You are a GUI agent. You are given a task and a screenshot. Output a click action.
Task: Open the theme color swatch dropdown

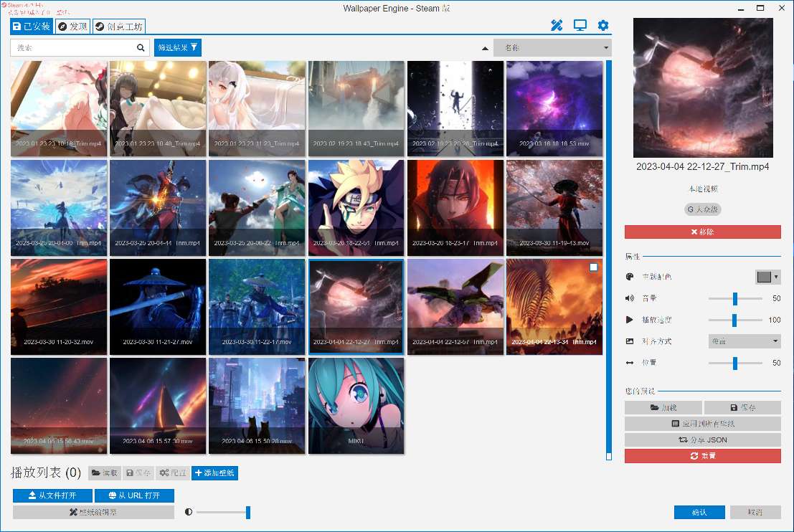767,277
